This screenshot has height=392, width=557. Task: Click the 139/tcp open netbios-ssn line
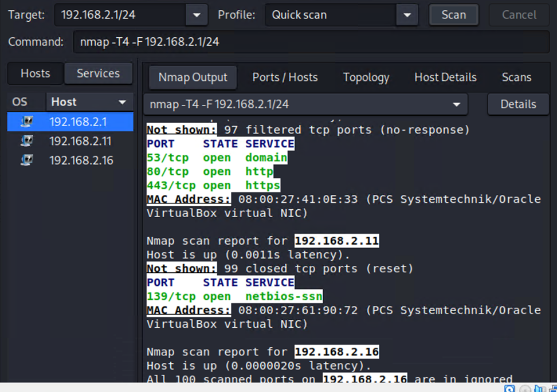tap(234, 296)
